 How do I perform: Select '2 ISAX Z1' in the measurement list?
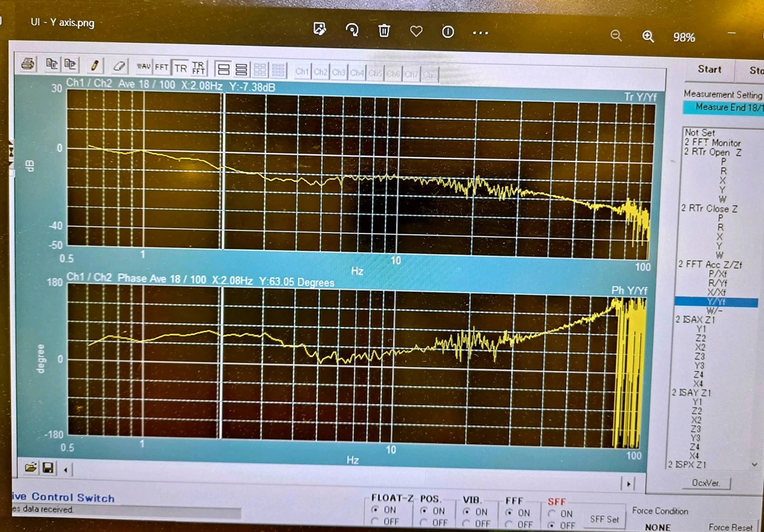pos(695,320)
